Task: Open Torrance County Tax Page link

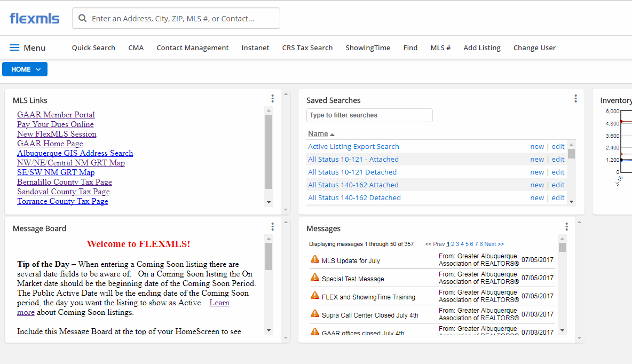Action: click(62, 202)
